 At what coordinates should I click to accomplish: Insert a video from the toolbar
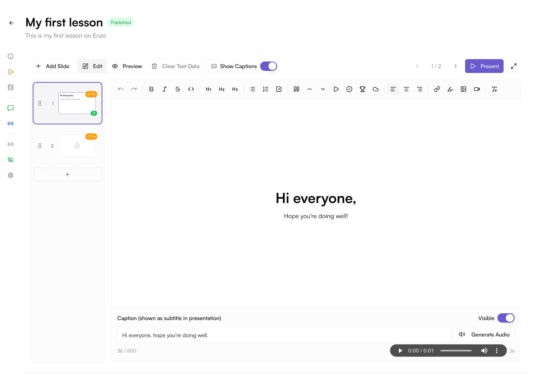coord(477,89)
